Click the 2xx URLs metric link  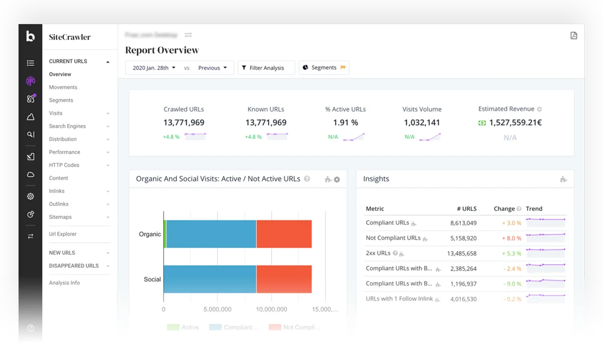coord(378,253)
